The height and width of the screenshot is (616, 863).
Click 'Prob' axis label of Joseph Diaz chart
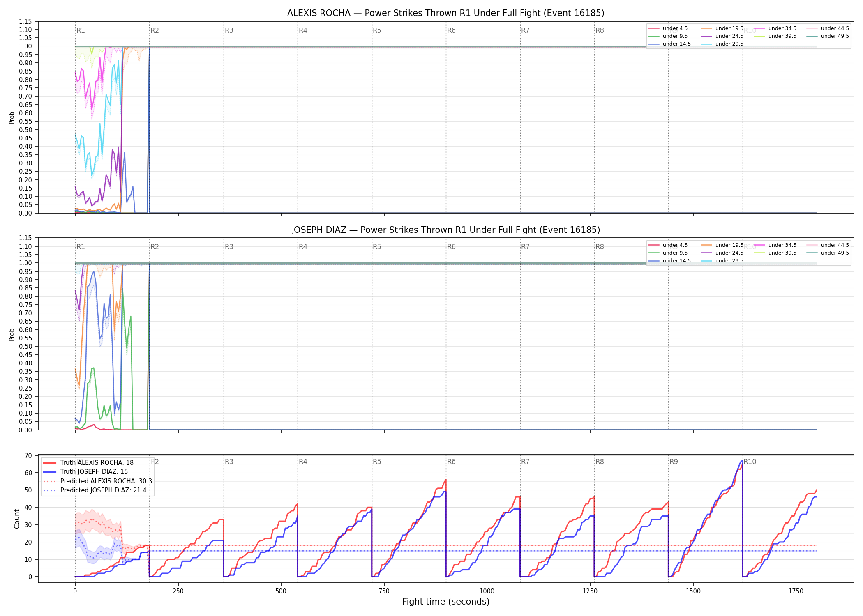point(12,334)
